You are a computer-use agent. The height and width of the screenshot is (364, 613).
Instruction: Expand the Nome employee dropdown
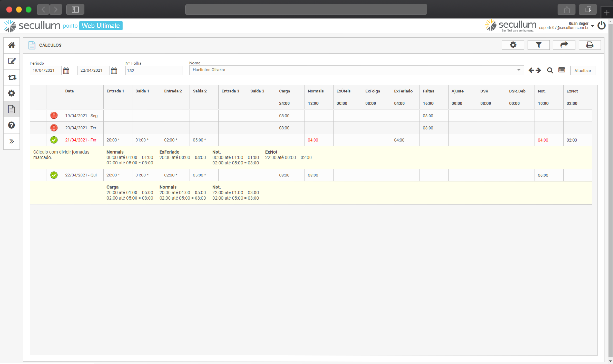(519, 70)
